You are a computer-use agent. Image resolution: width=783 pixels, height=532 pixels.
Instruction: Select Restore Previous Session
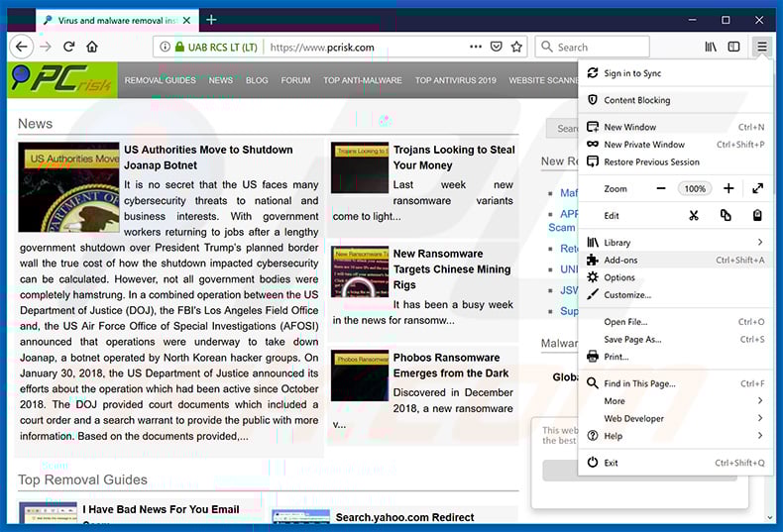click(x=675, y=162)
